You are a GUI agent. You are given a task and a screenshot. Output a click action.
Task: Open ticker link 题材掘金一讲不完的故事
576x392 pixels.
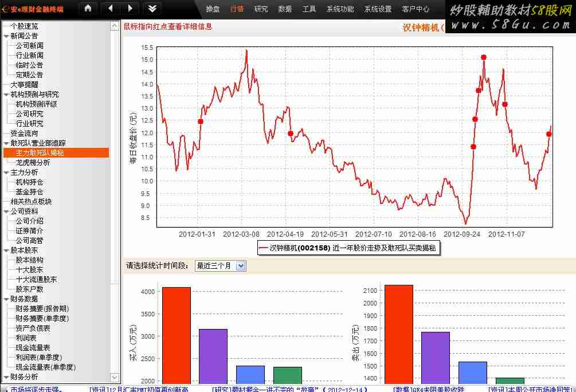point(289,389)
